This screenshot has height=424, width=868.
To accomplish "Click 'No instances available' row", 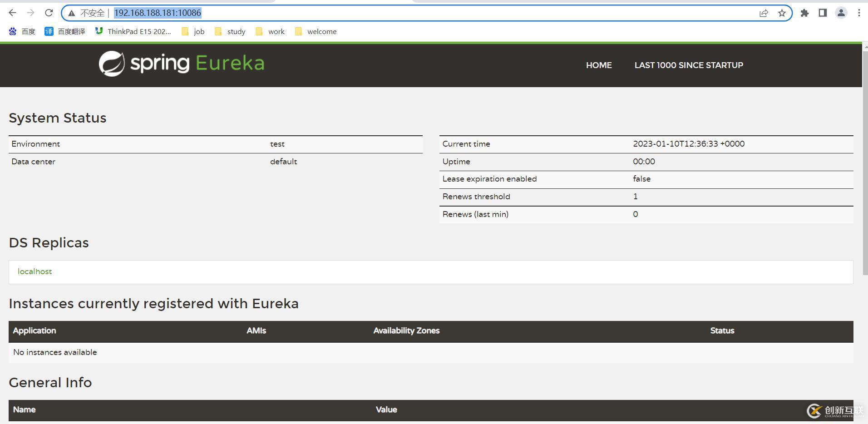I will (x=431, y=353).
